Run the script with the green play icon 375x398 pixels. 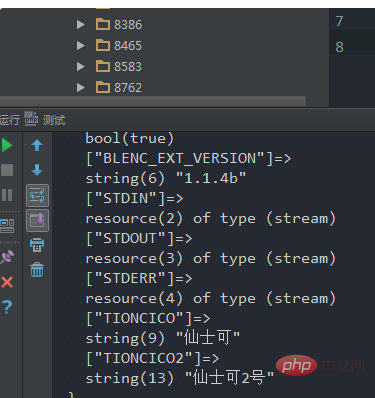tap(7, 145)
